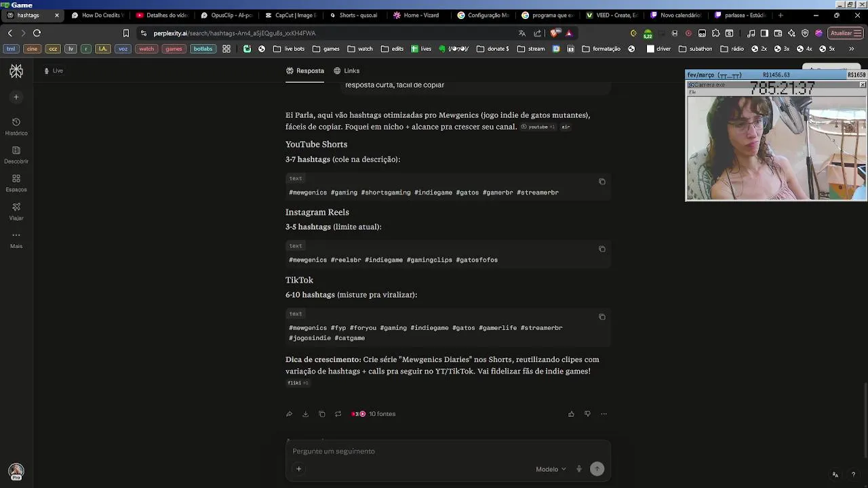Expand the donate $ bookmark folder

pyautogui.click(x=492, y=49)
